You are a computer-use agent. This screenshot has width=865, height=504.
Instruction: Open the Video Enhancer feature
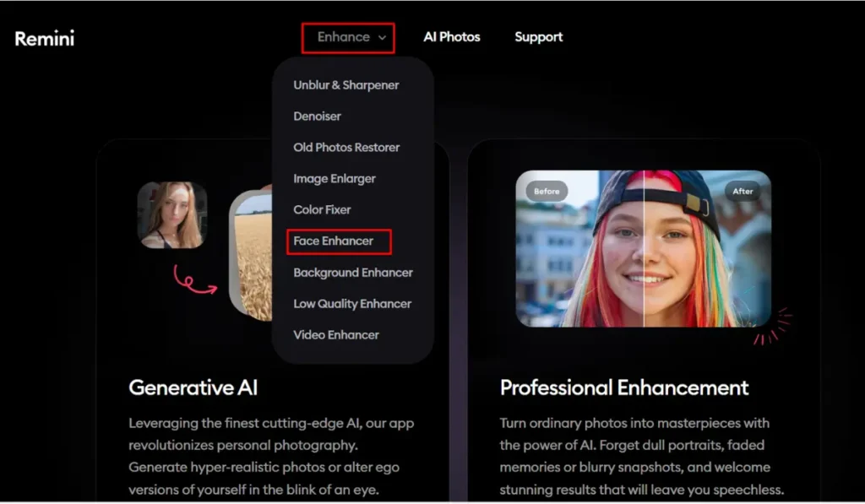pos(335,334)
